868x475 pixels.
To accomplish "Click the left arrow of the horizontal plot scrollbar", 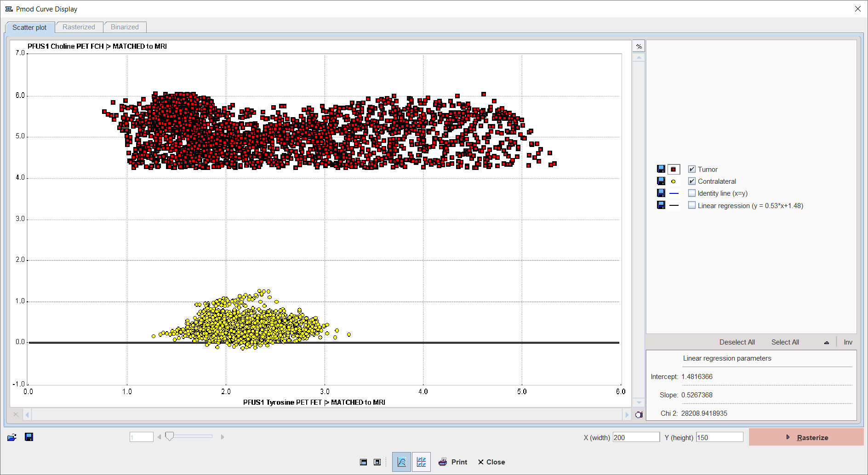I will click(27, 415).
